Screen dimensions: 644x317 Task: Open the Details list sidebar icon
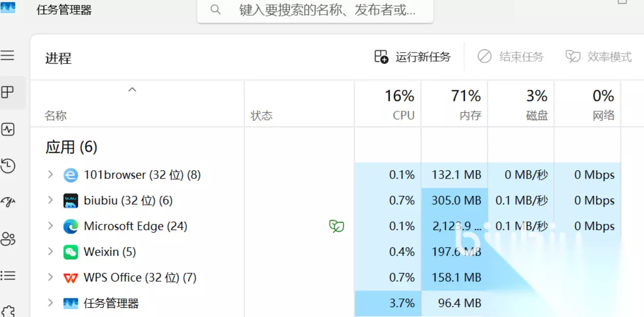[x=8, y=276]
